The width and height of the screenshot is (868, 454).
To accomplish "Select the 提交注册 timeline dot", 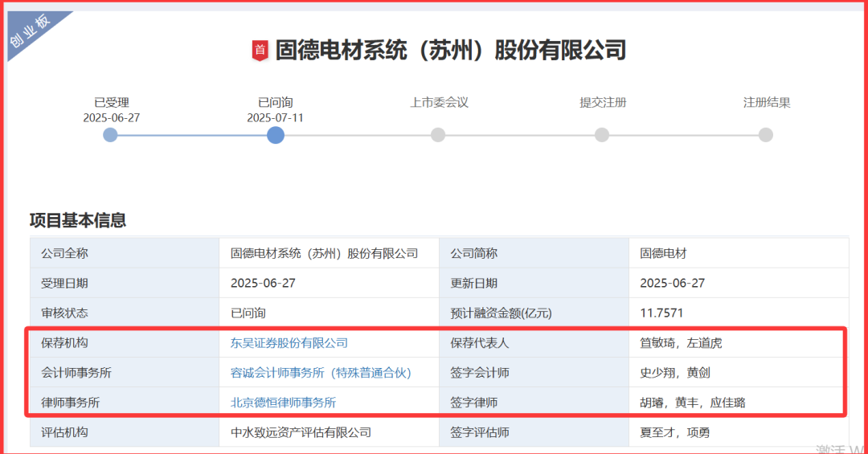I will tap(602, 135).
